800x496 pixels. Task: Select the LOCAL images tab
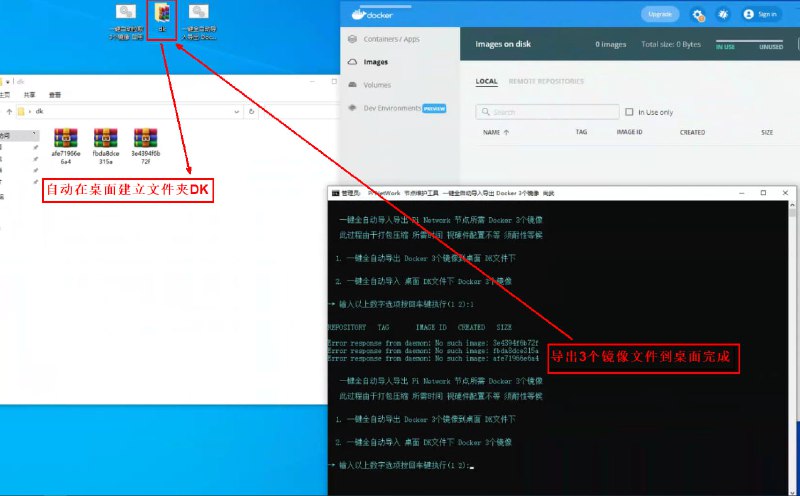(486, 82)
